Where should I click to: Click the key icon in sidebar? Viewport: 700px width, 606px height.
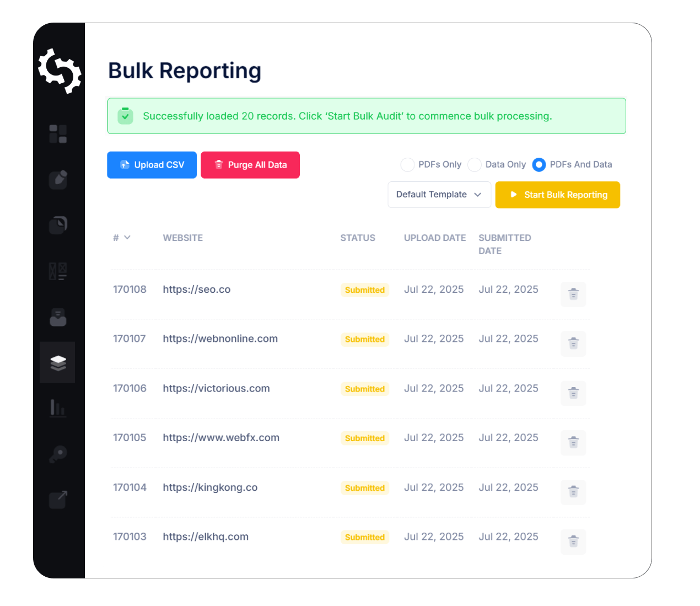click(x=58, y=454)
